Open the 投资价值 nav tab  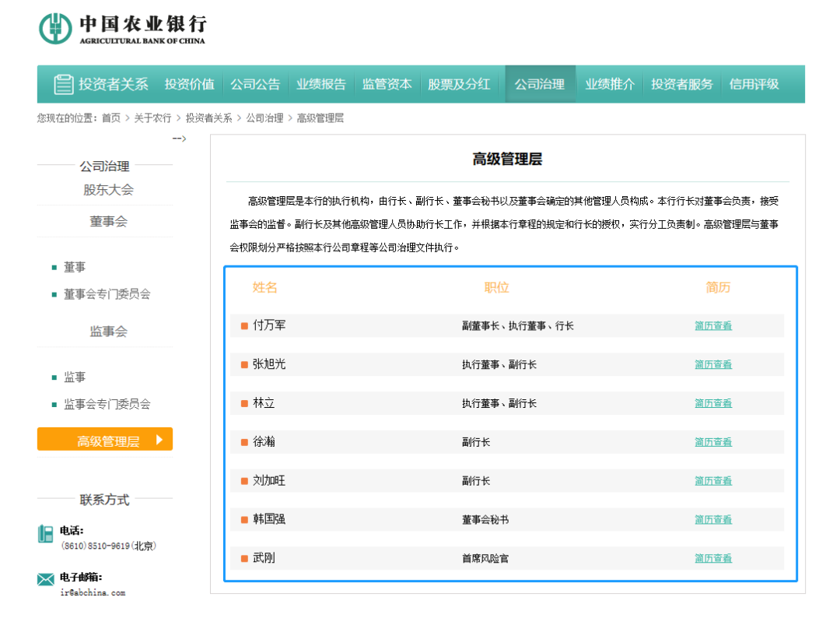pos(189,84)
